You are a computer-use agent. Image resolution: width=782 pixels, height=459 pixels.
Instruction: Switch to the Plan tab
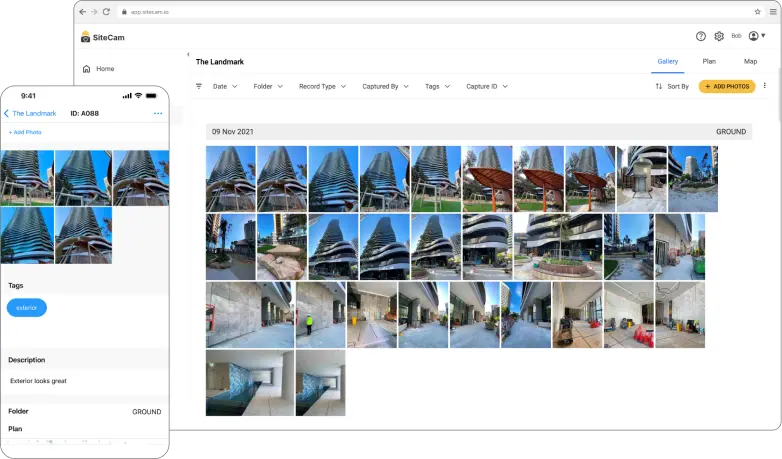coord(709,61)
